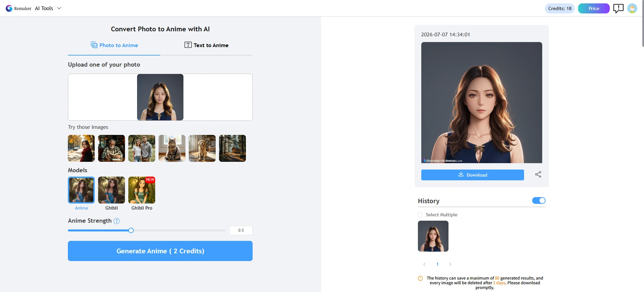
Task: Click Generate Anime button
Action: pos(160,251)
